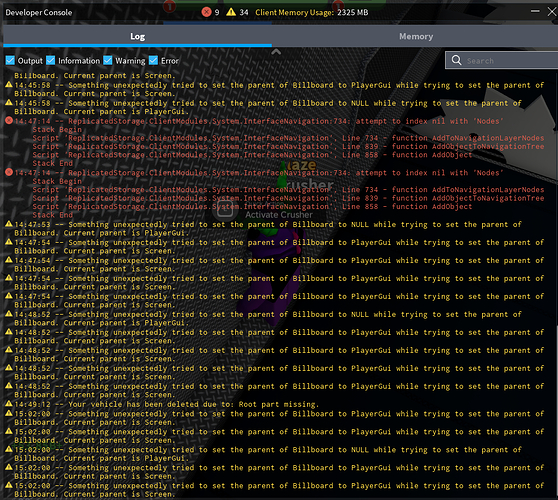Click the search magnifier icon
Screen dimensions: 558x500
(x=456, y=60)
